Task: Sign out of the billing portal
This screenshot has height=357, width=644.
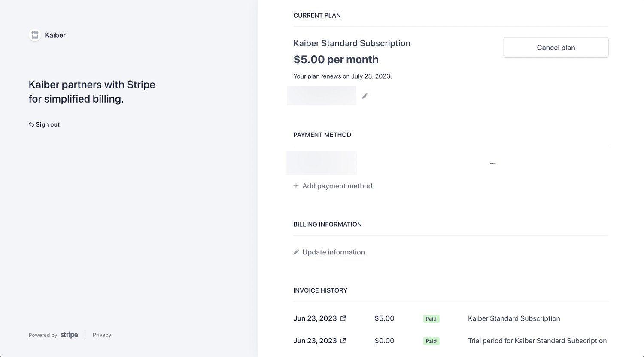Action: [x=44, y=124]
